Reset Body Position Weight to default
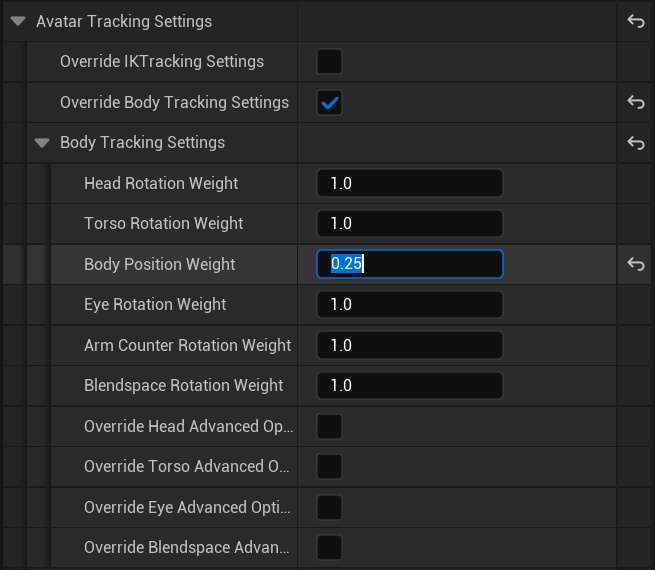The width and height of the screenshot is (655, 570). (635, 264)
